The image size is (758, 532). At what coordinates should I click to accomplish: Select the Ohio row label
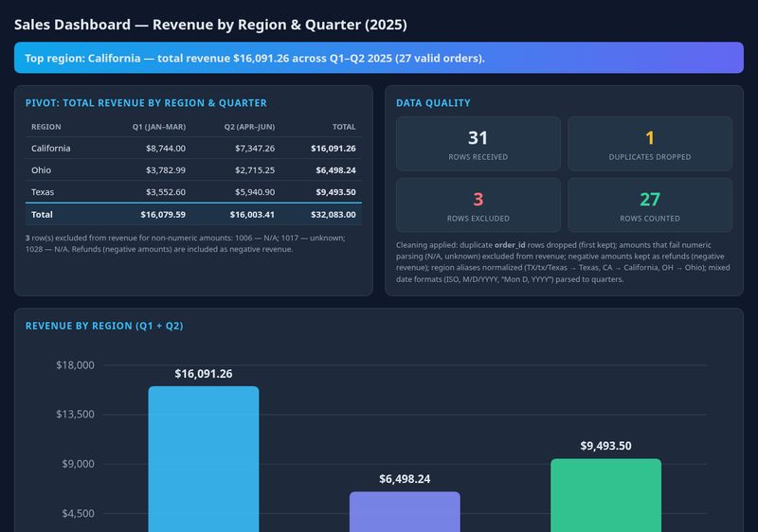[41, 170]
